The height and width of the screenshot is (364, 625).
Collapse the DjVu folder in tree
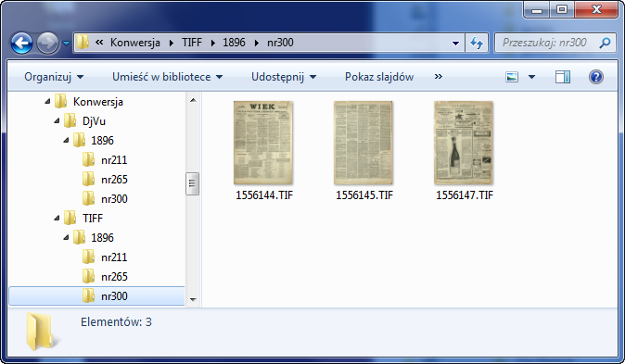(57, 120)
